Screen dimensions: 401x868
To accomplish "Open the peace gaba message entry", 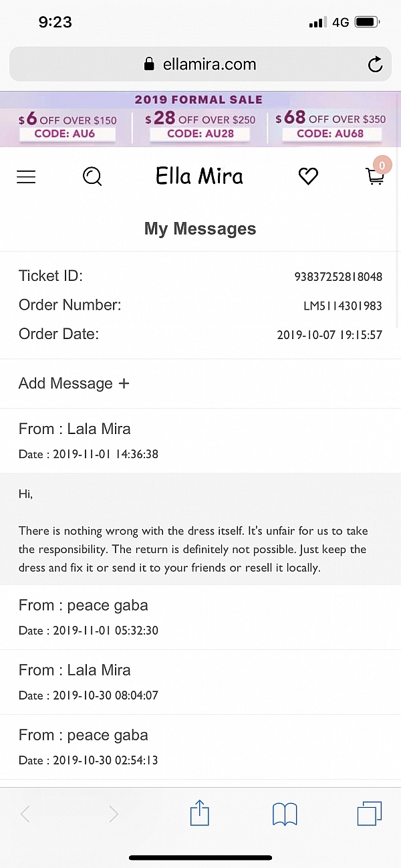I will pos(83,605).
